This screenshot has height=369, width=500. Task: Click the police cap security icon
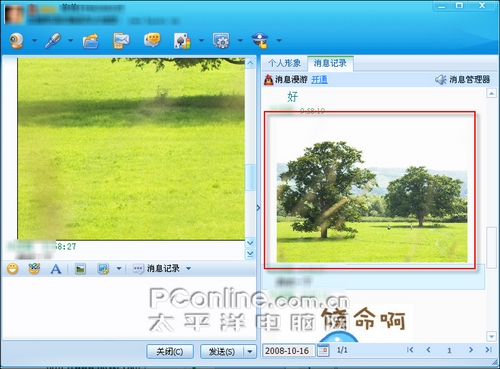[260, 41]
